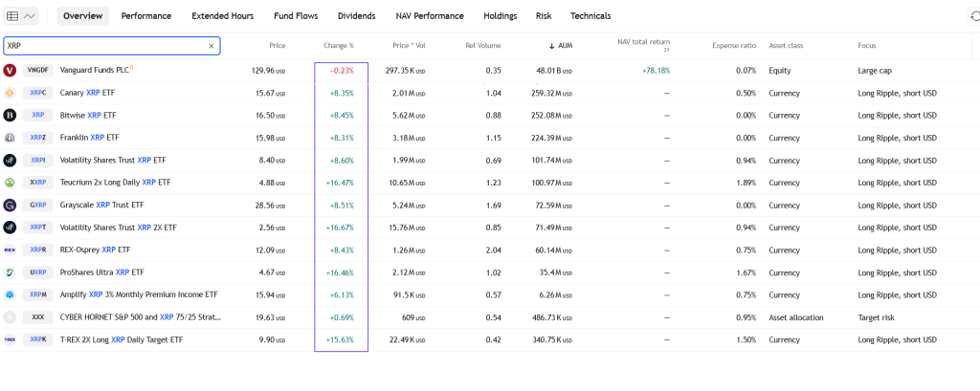Toggle AUM sort direction

[x=561, y=46]
